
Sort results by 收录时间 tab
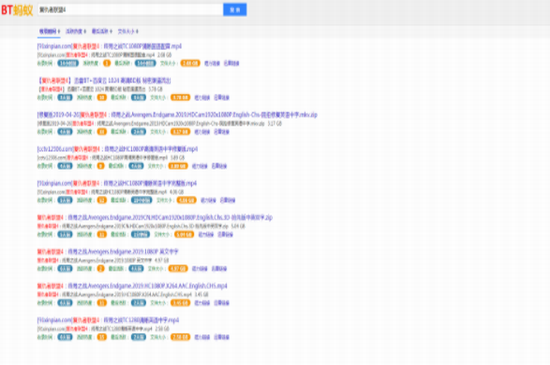(49, 32)
